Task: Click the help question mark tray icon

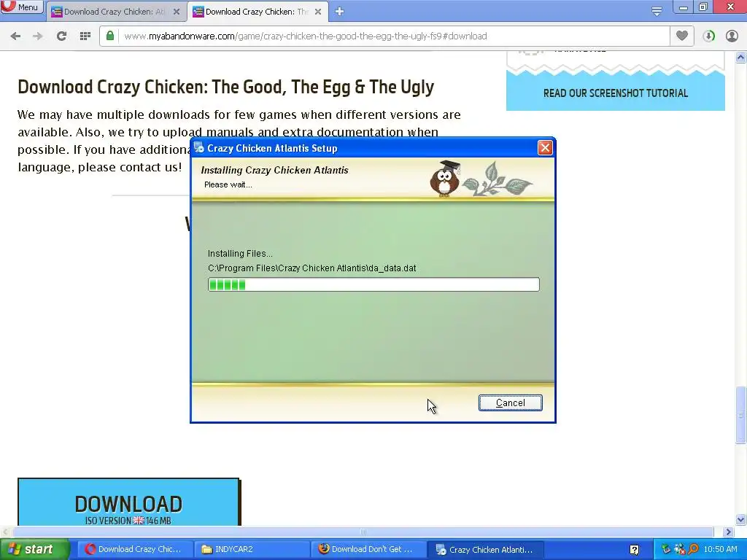Action: tap(634, 550)
